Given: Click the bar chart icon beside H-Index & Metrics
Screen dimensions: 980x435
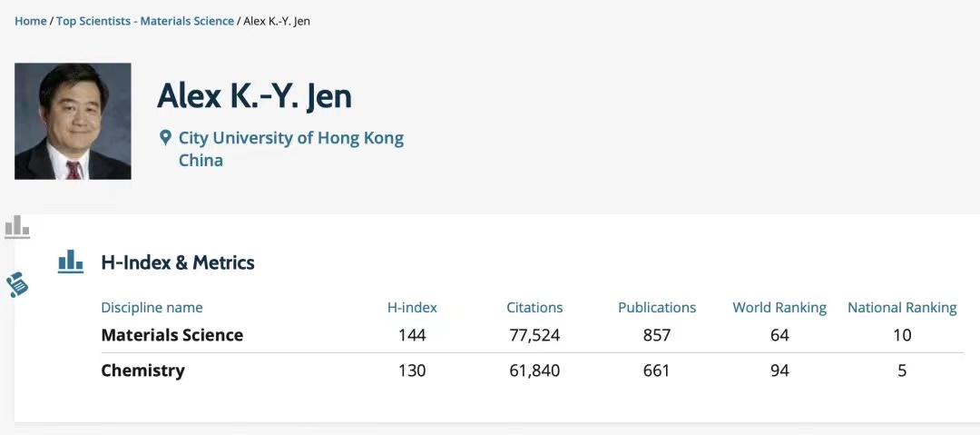Looking at the screenshot, I should pos(71,262).
